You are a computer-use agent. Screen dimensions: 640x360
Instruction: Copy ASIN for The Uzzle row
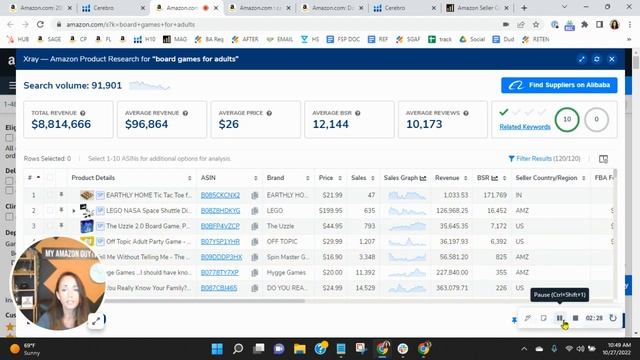[255, 227]
